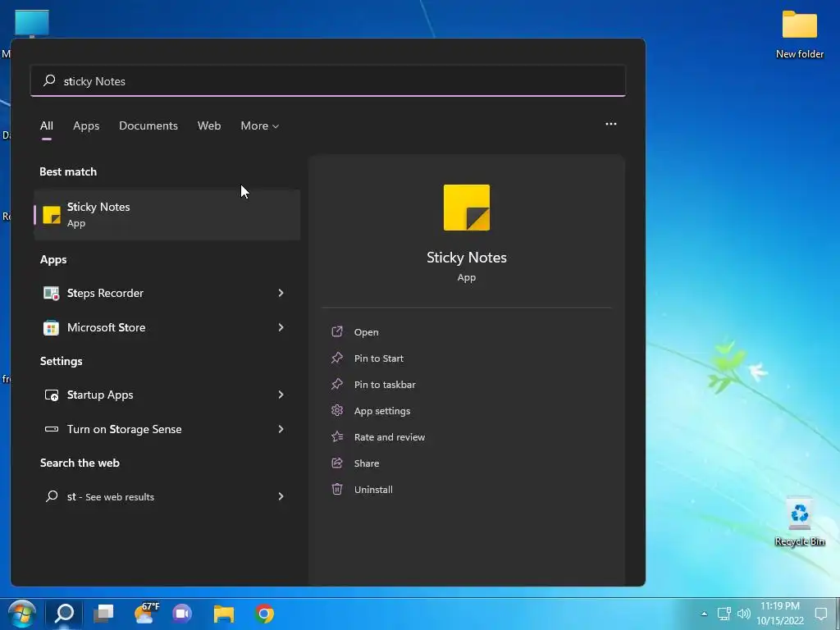Launch Google Chrome from the taskbar
Image resolution: width=840 pixels, height=630 pixels.
coord(265,614)
